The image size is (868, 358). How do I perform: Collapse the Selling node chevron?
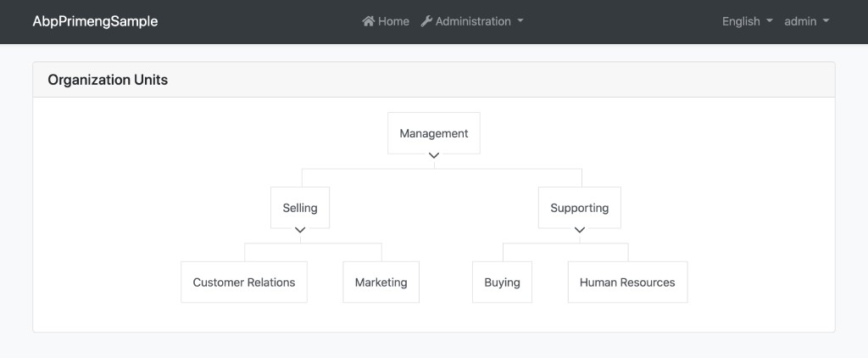pos(300,230)
